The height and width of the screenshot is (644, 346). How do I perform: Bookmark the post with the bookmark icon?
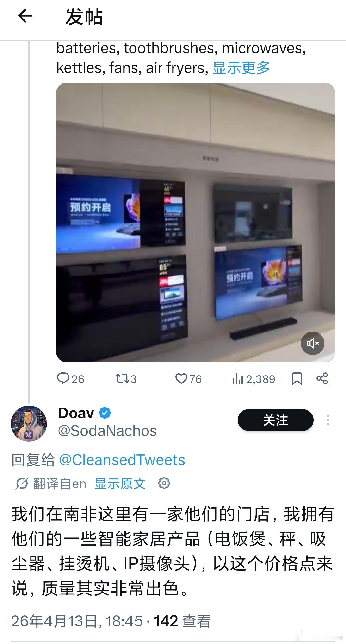click(x=297, y=378)
